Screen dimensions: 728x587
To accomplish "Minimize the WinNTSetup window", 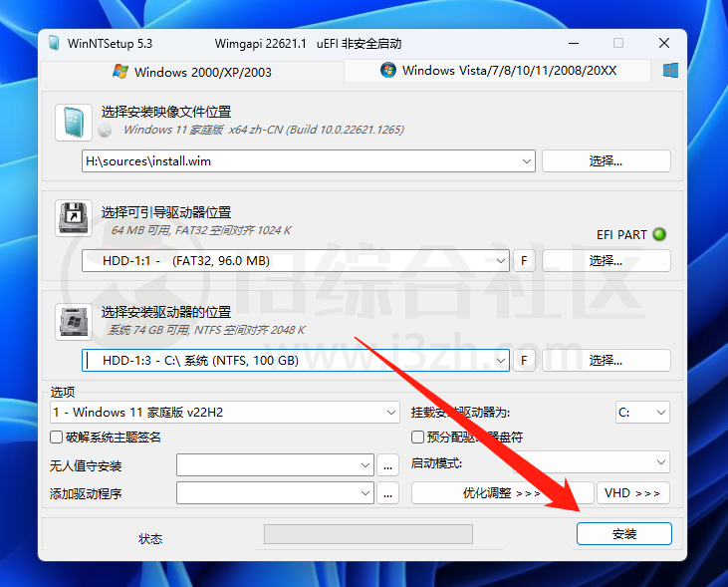I will 574,43.
